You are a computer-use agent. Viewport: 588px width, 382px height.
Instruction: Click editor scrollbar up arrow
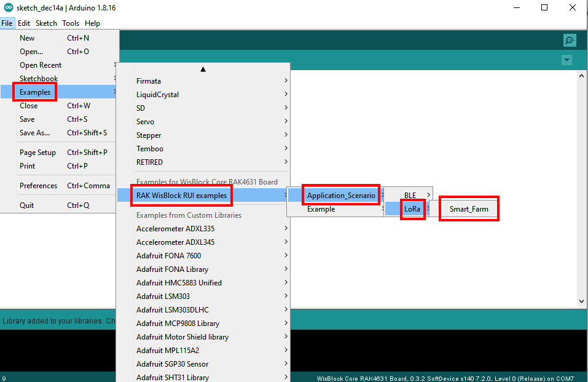pos(581,76)
